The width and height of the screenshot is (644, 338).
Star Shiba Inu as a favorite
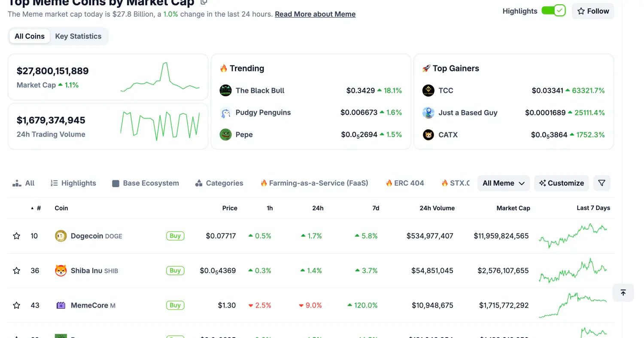click(17, 271)
